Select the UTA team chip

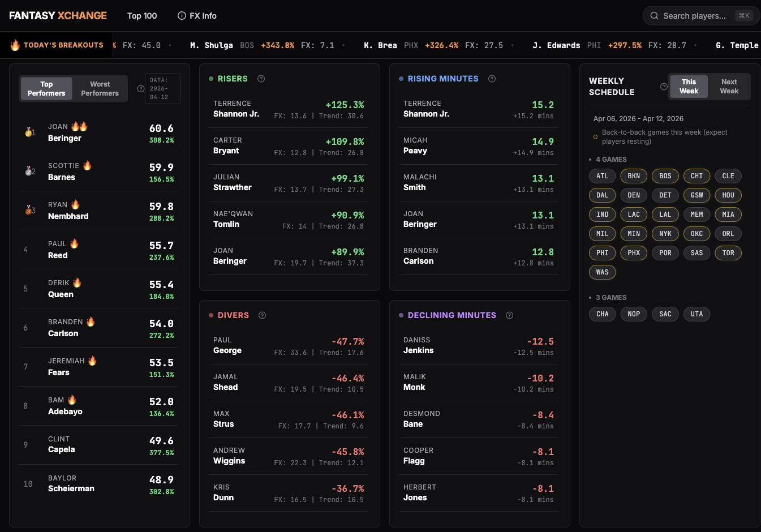coord(697,314)
